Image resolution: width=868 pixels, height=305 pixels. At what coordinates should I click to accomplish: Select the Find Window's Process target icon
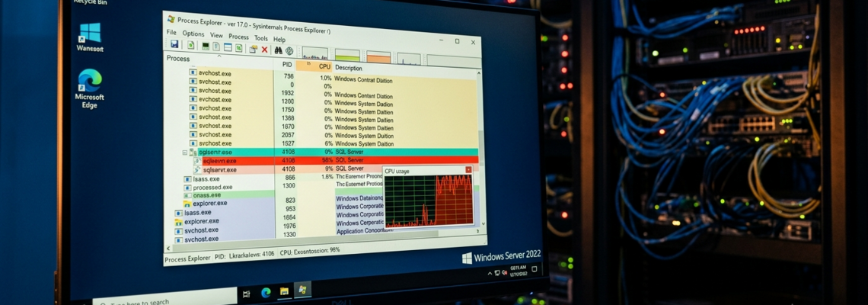(289, 51)
